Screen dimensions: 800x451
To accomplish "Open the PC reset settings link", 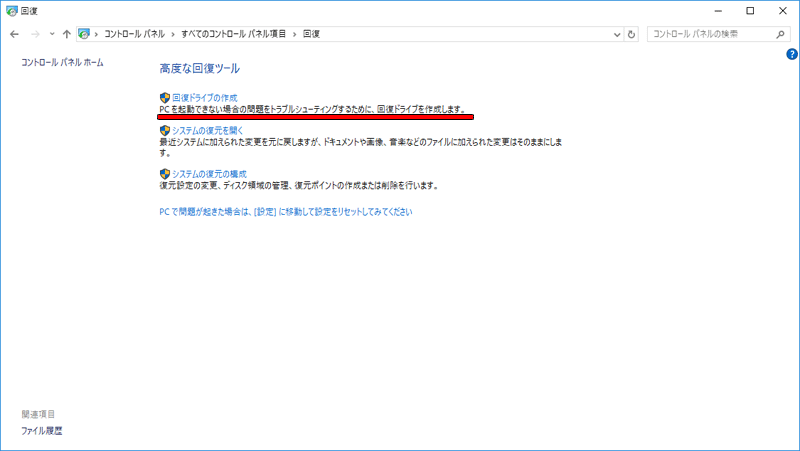I will [x=286, y=212].
